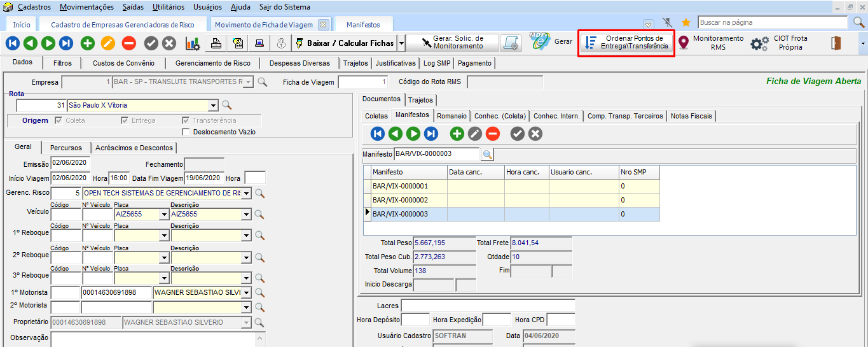Open the Movimentações menu
Image resolution: width=868 pixels, height=347 pixels.
tap(87, 7)
